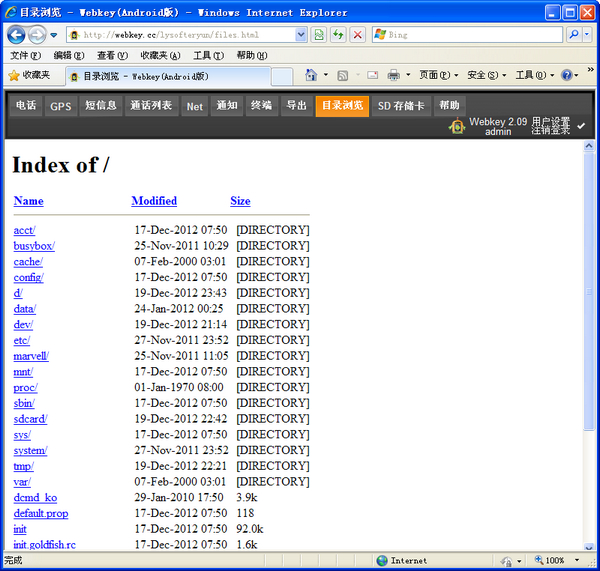This screenshot has height=571, width=600.
Task: Select the SD 存储卡 tab
Action: pos(401,106)
